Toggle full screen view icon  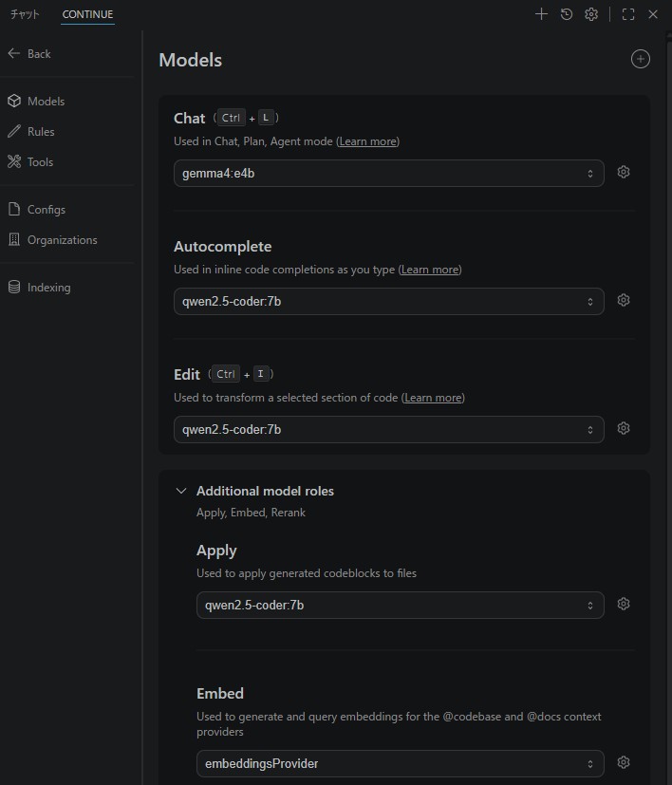pyautogui.click(x=628, y=14)
